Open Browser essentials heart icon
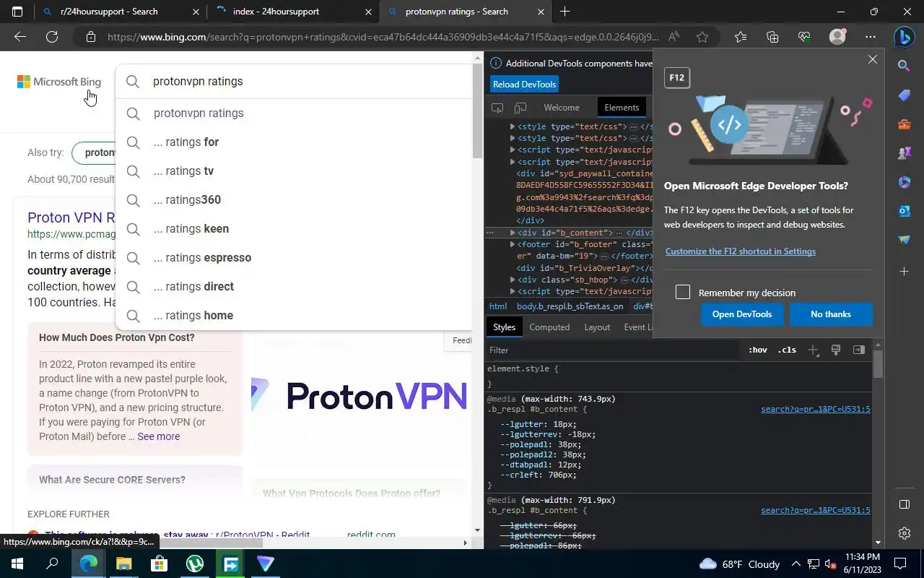Viewport: 924px width, 578px height. coord(804,37)
